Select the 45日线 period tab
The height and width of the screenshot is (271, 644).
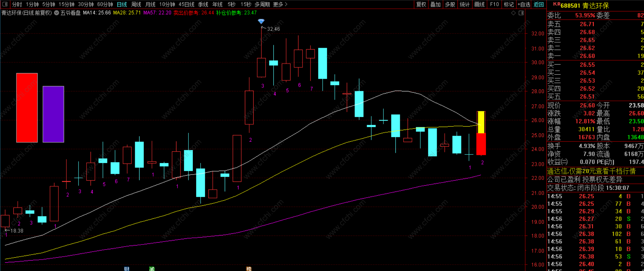(186, 4)
